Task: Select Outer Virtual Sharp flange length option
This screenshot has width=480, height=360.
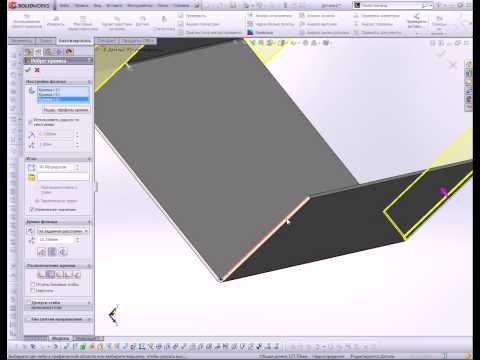Action: [x=42, y=252]
